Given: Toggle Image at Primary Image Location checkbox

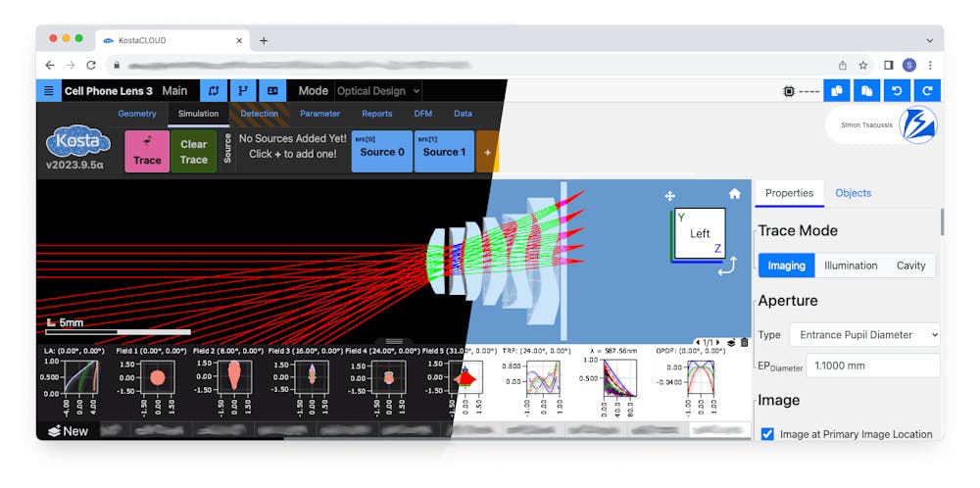Looking at the screenshot, I should tap(767, 434).
